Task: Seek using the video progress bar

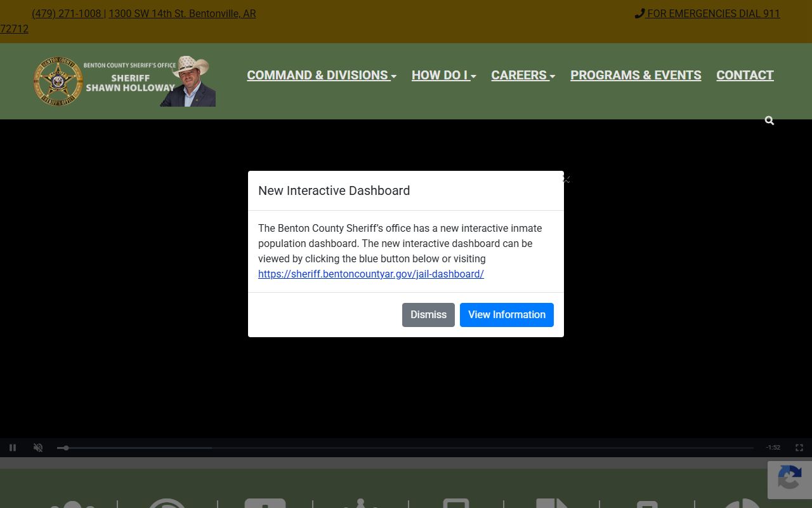Action: pos(406,448)
